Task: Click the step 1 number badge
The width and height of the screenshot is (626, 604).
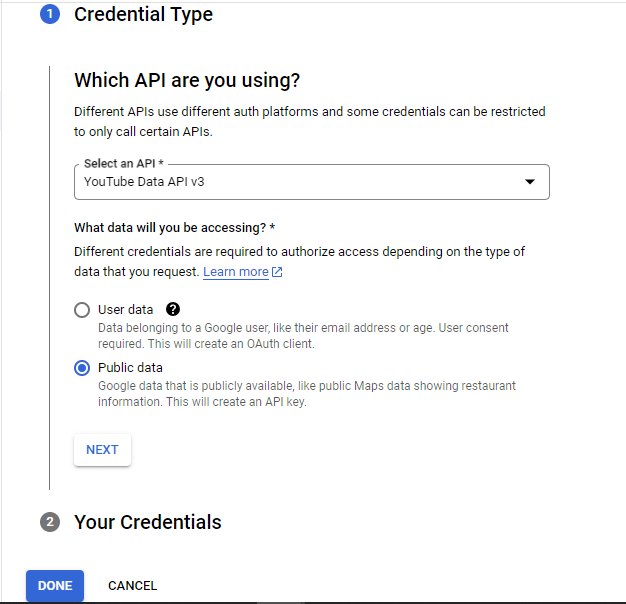Action: [x=50, y=15]
